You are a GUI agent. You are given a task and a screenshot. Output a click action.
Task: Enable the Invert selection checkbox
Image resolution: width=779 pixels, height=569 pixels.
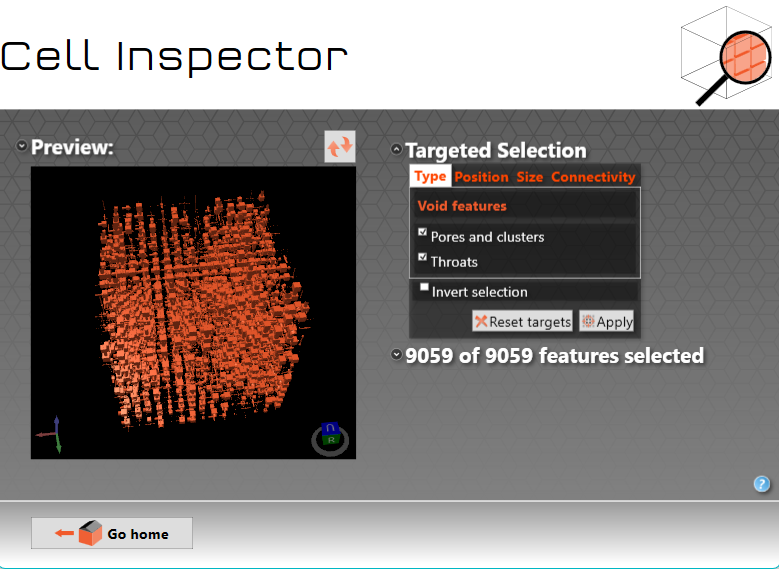[425, 288]
